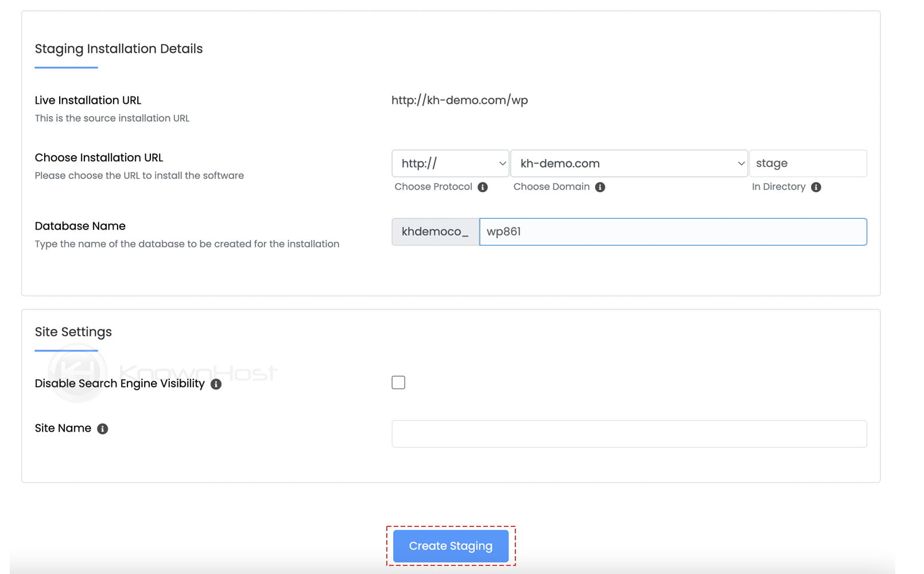View the In Directory info icon
The height and width of the screenshot is (574, 924).
pos(817,187)
